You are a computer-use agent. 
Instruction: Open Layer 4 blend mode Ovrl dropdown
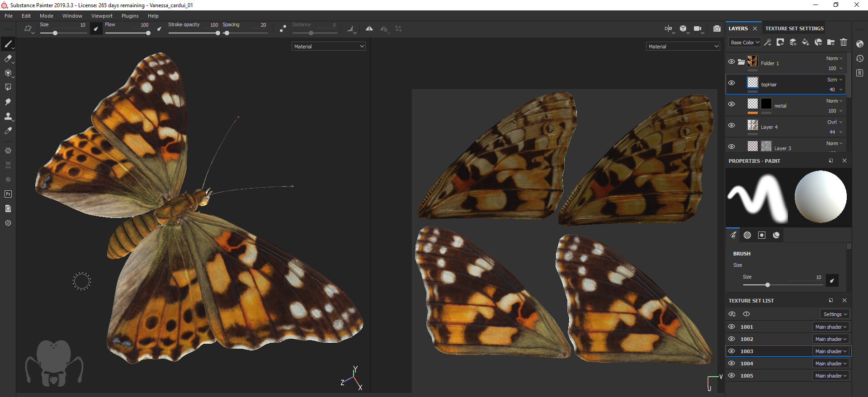[835, 122]
